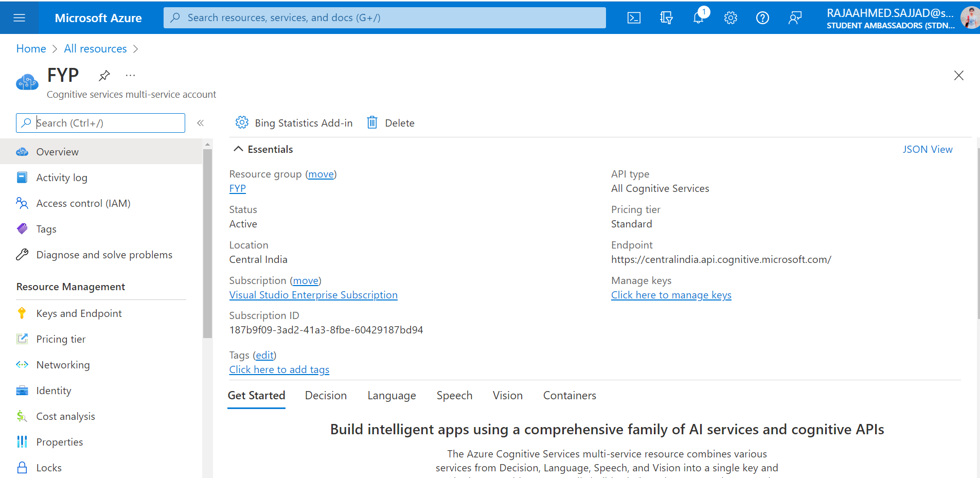Switch to the Vision tab
Image resolution: width=980 pixels, height=478 pixels.
point(507,395)
